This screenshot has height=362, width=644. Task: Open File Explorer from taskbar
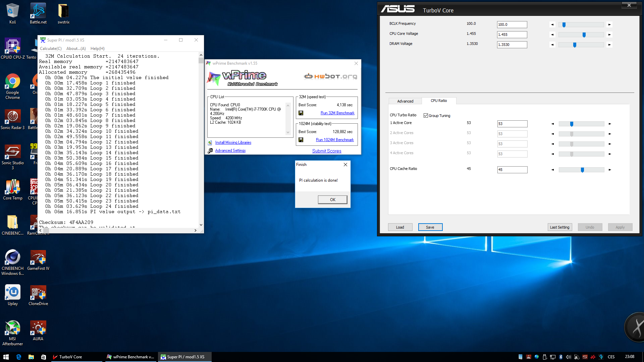pyautogui.click(x=31, y=357)
